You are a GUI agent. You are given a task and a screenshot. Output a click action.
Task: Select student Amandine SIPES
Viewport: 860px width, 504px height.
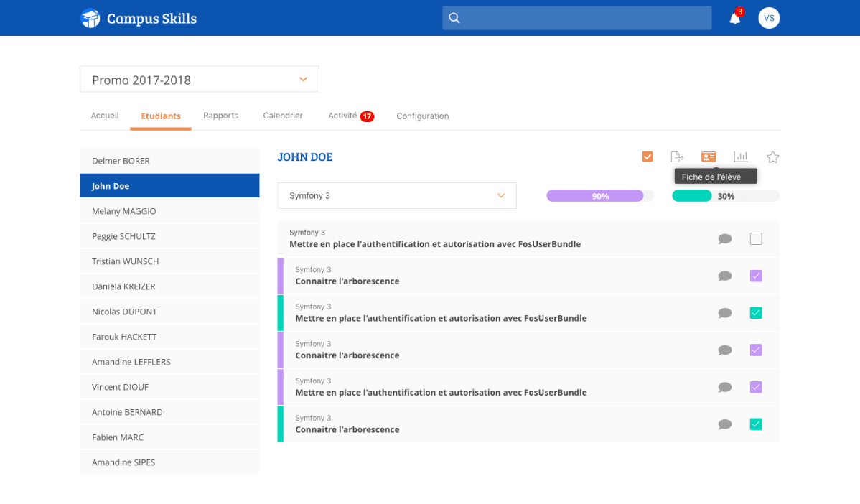[169, 462]
